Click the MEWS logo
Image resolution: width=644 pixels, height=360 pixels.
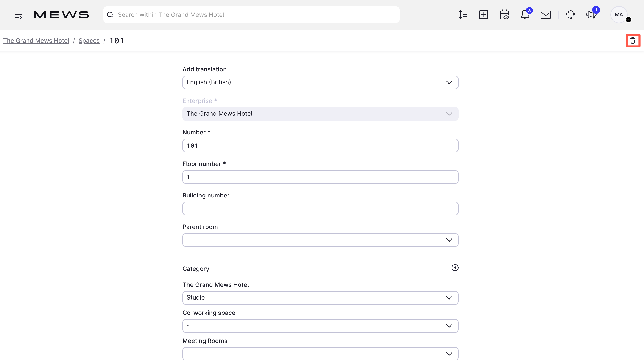click(61, 15)
